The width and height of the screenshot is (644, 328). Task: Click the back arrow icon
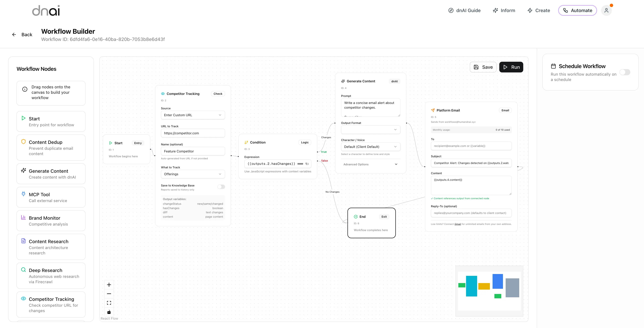pos(14,35)
